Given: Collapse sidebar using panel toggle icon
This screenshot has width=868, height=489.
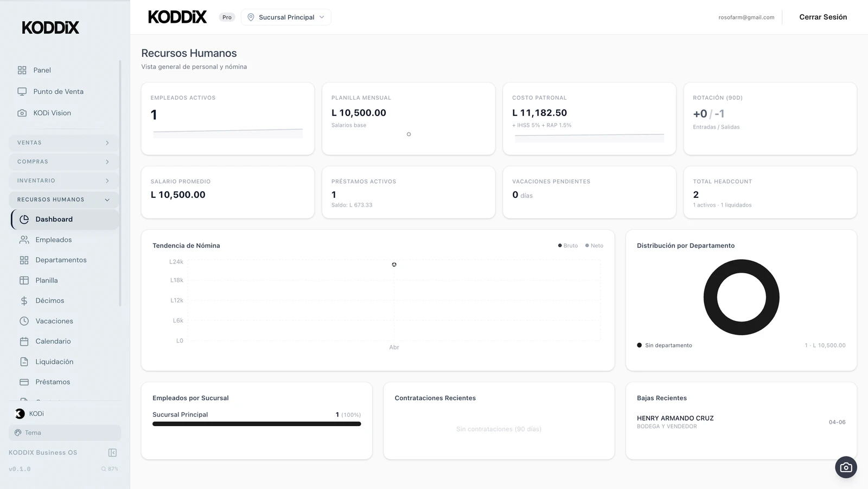Looking at the screenshot, I should (x=112, y=453).
